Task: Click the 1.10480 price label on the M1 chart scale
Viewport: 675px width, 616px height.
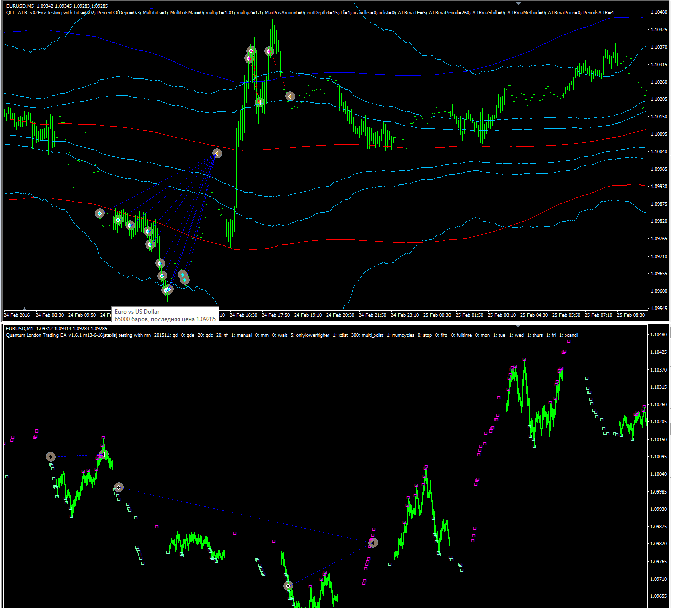Action: click(659, 335)
